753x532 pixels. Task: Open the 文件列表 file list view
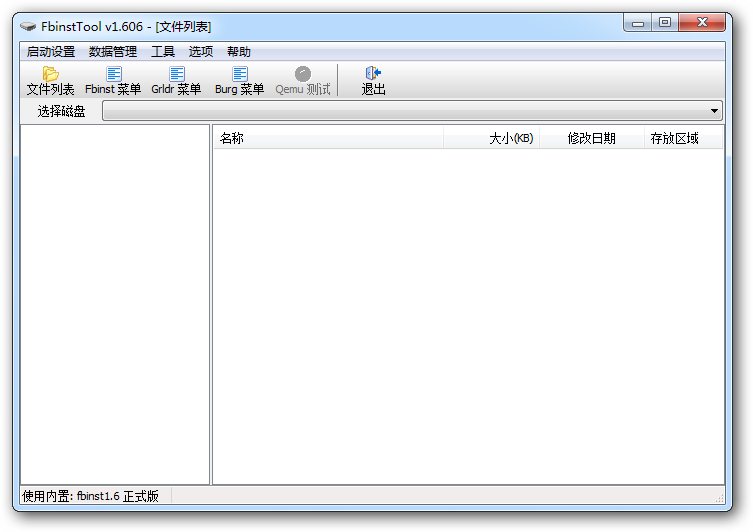click(x=50, y=81)
